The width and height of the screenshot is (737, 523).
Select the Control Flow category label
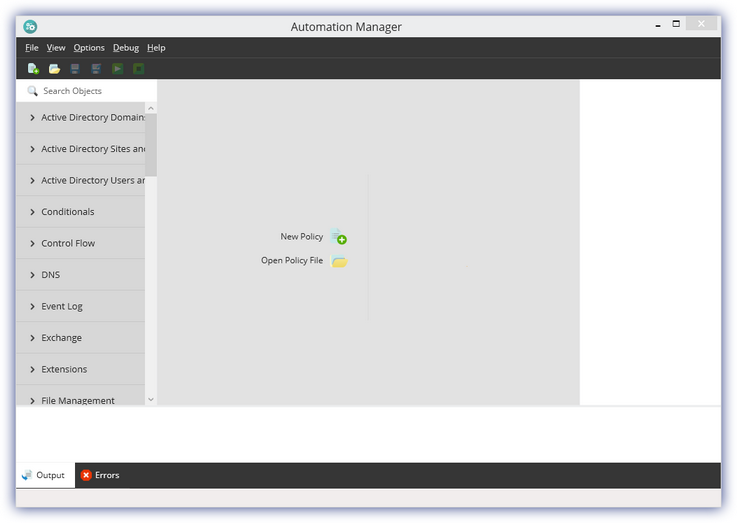[68, 243]
